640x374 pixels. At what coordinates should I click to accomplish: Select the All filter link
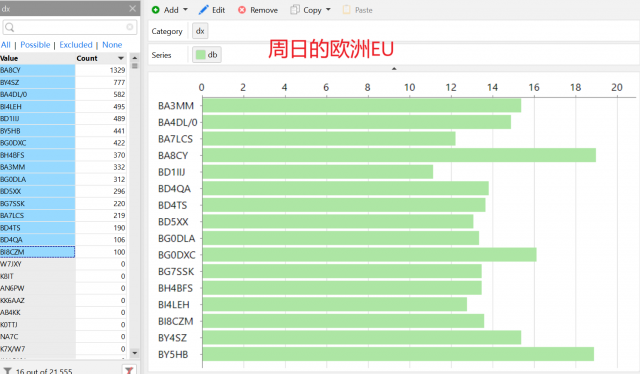(6, 45)
